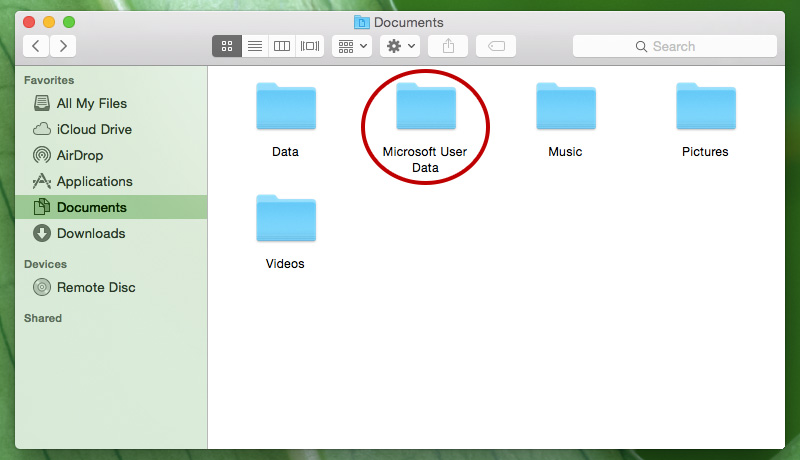
Task: Go forward with the right chevron button
Action: point(63,46)
